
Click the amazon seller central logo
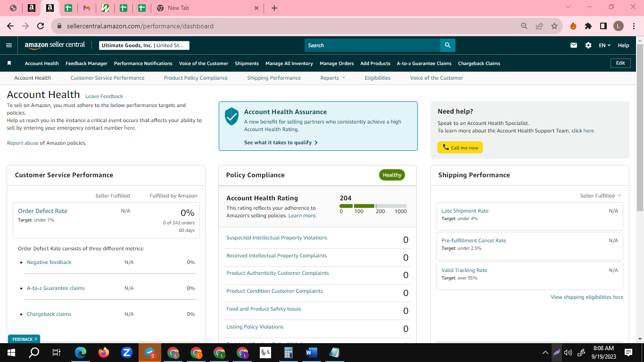[55, 45]
